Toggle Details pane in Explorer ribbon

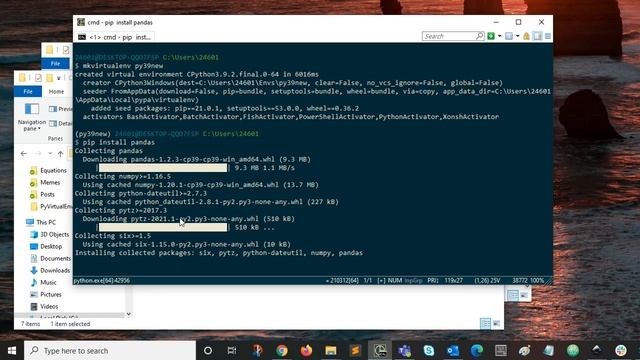(60, 123)
